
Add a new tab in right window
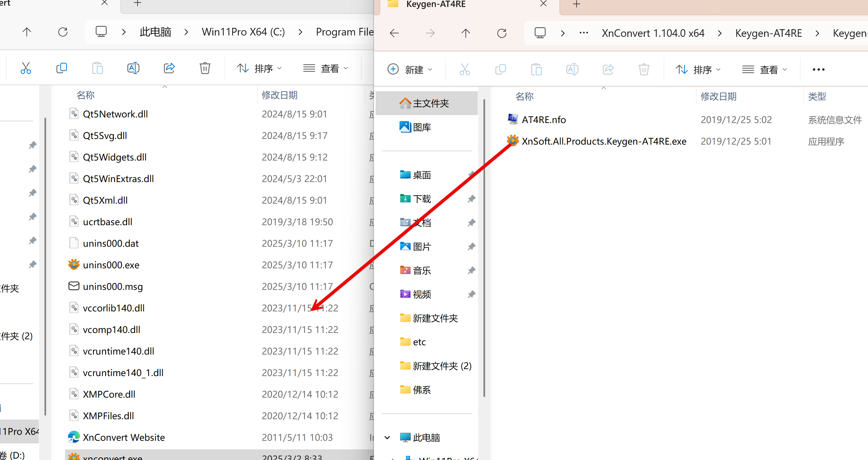576,4
